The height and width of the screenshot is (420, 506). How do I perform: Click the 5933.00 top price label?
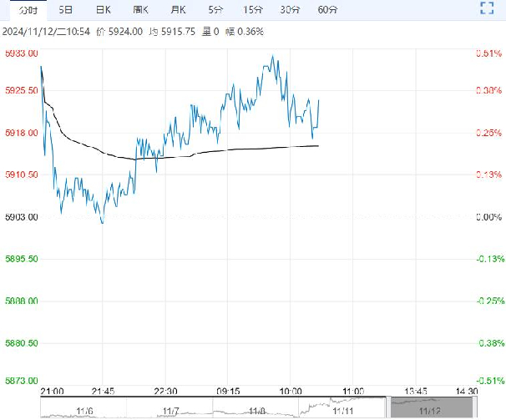[22, 53]
